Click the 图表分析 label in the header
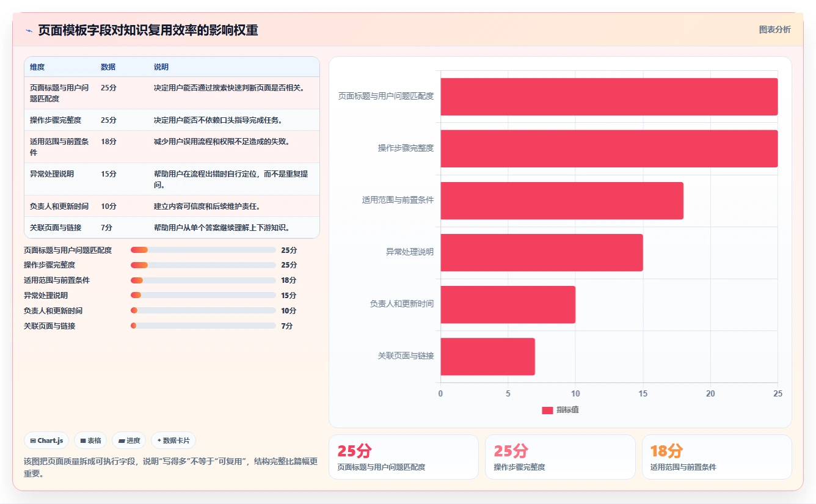Viewport: 816px width, 504px height. (774, 29)
